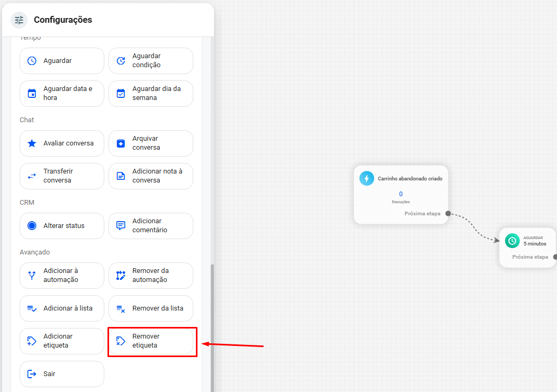The height and width of the screenshot is (392, 557).
Task: Click the CRM section label
Action: tap(27, 203)
